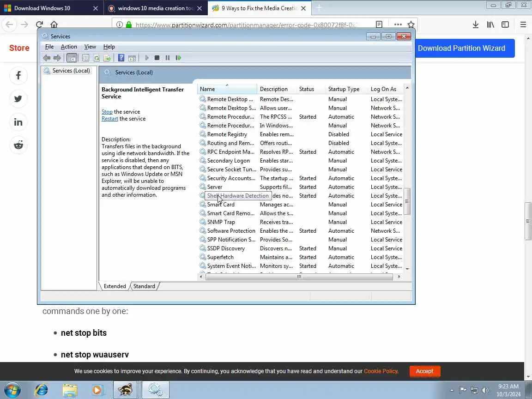Click Show/Hide Action Pane toolbar icon

(x=132, y=58)
